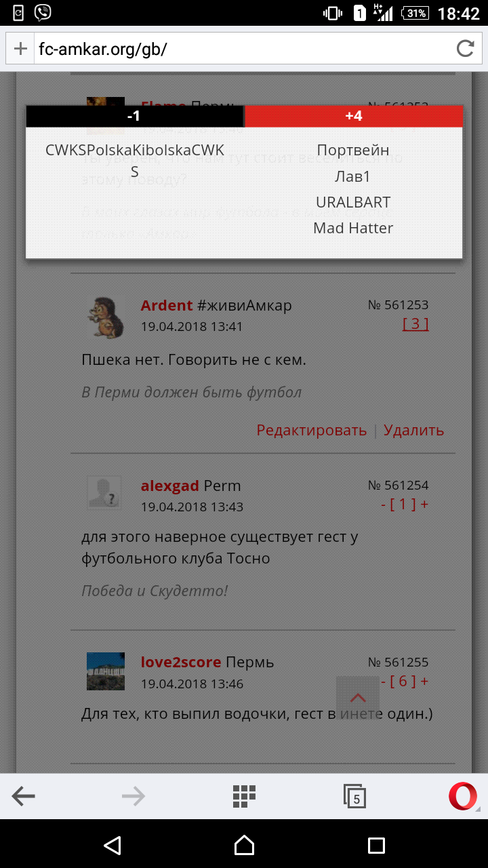Click Ardent's hedgehog avatar
The width and height of the screenshot is (488, 868).
pos(104,317)
